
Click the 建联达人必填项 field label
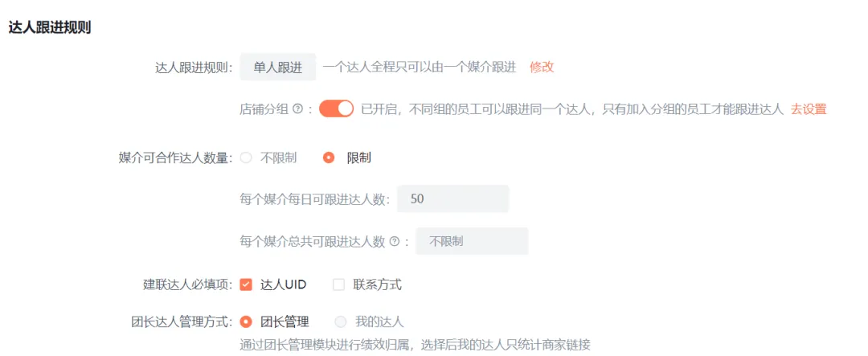coord(188,284)
